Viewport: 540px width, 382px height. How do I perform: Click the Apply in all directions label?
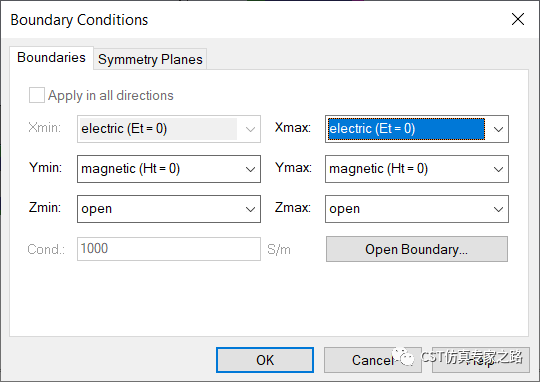pyautogui.click(x=111, y=95)
